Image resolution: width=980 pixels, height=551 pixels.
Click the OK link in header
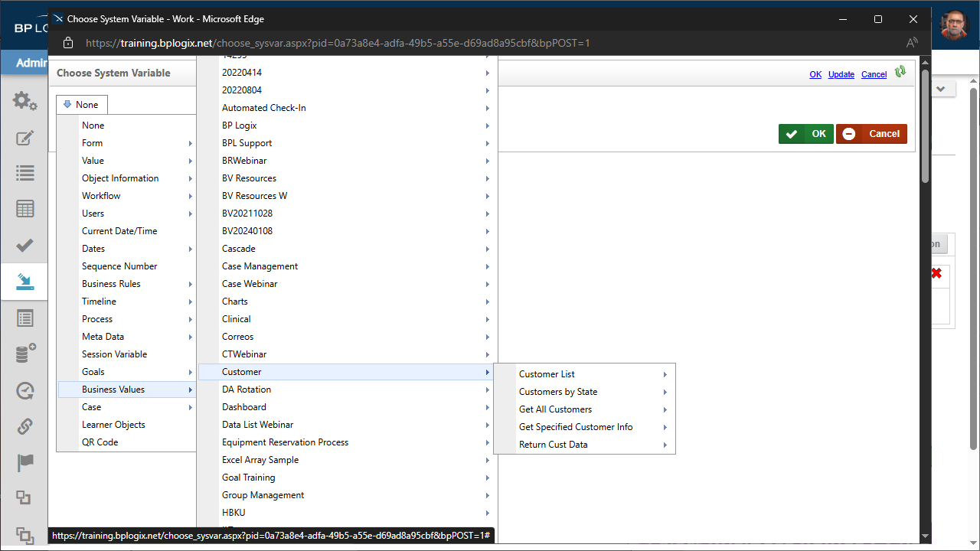815,74
